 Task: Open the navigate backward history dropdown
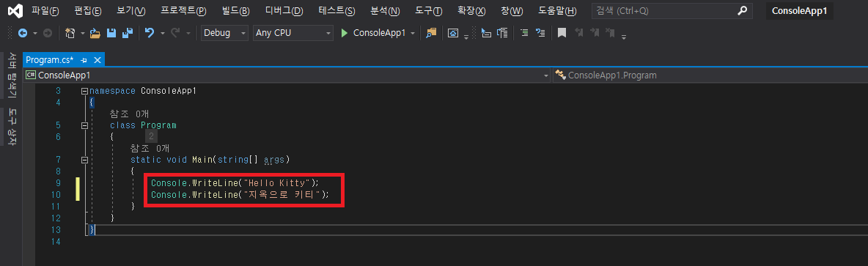tap(35, 33)
